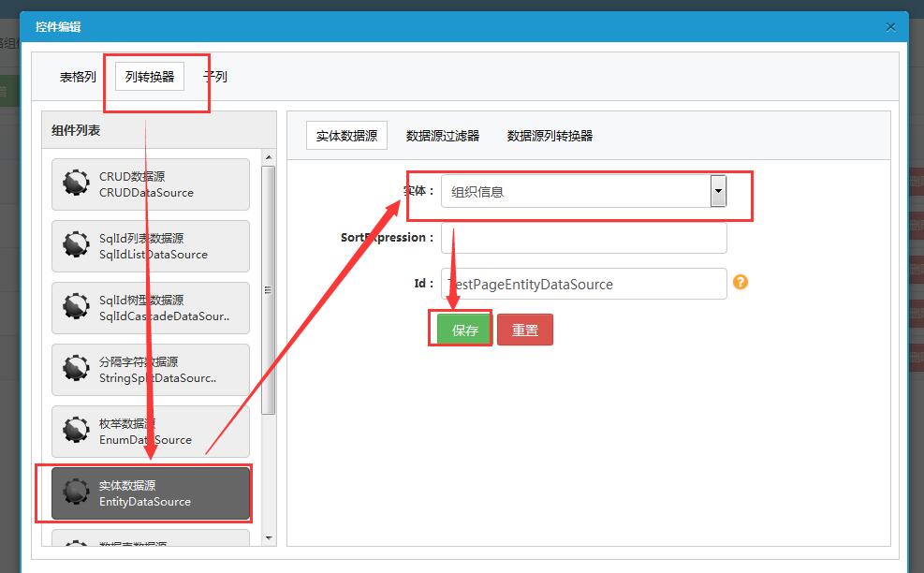Choose the 实体数据源 component card
Image resolution: width=924 pixels, height=573 pixels.
(151, 493)
